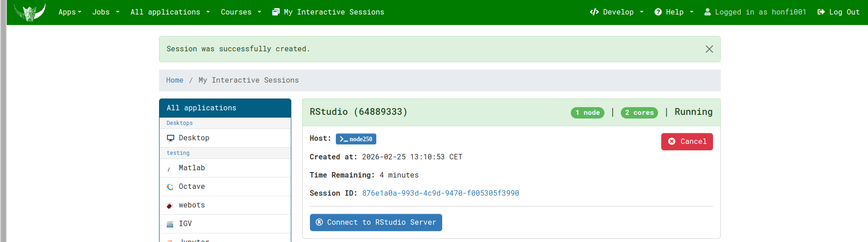Launch the Matlab application
This screenshot has width=868, height=242.
click(191, 168)
